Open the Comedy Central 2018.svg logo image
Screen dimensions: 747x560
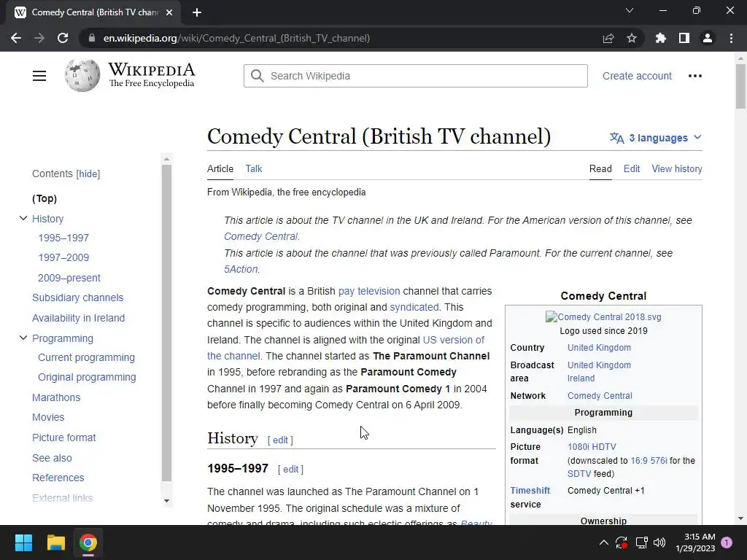603,316
